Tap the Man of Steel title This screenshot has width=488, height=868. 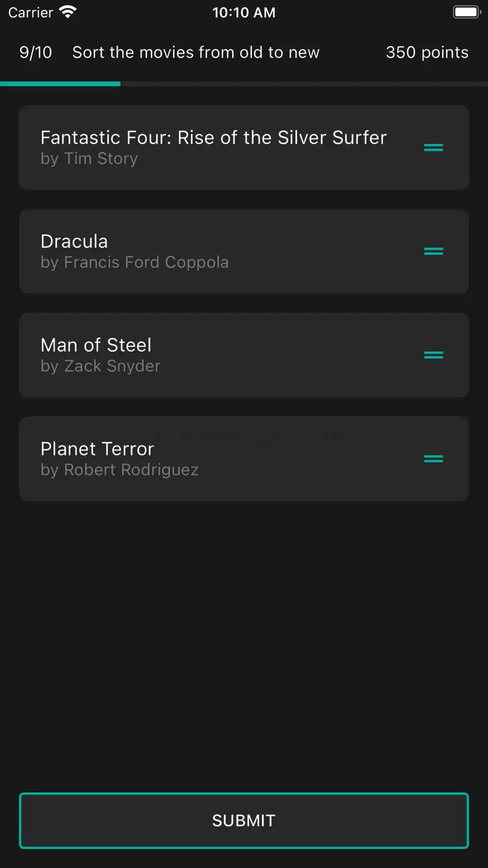point(96,345)
